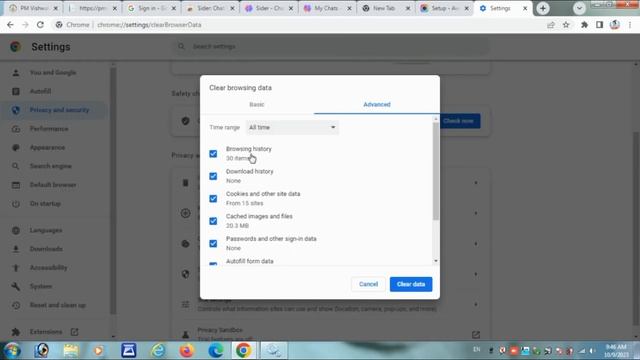The height and width of the screenshot is (360, 640).
Task: Click the browser back arrow
Action: 10,25
